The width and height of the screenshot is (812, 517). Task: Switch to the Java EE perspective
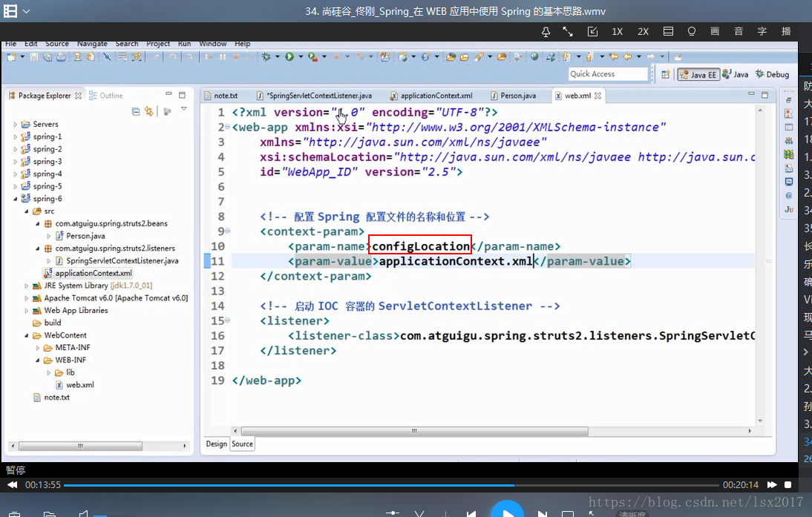(x=698, y=74)
